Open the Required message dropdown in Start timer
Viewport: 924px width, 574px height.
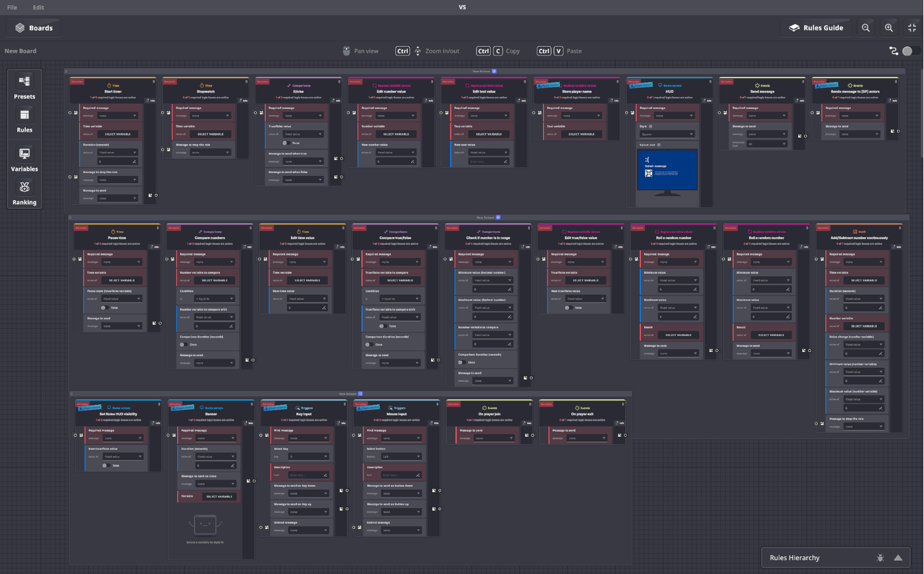tap(117, 116)
